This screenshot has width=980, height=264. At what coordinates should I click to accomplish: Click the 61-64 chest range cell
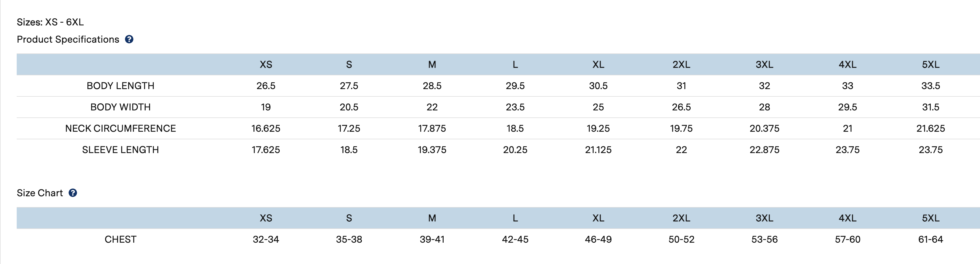point(931,239)
